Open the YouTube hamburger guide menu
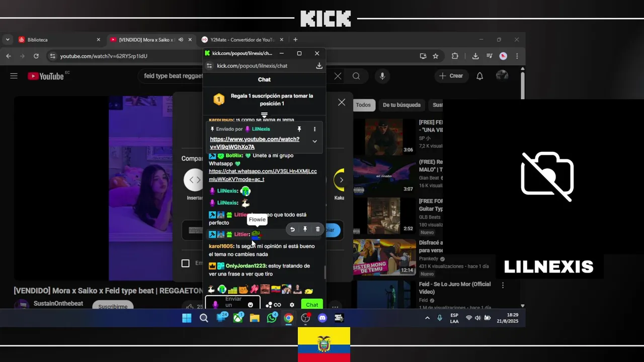644x362 pixels. [14, 76]
